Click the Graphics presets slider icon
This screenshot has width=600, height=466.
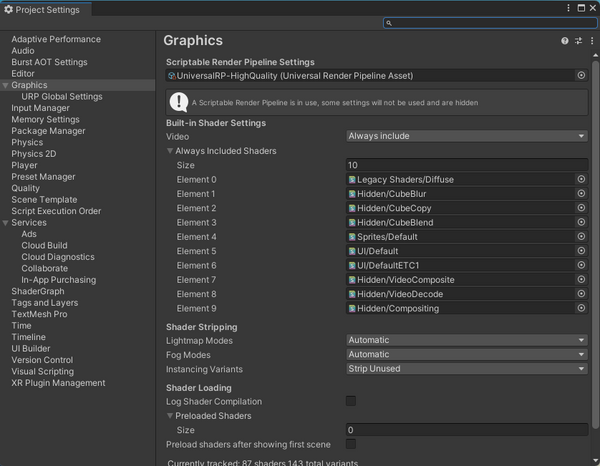577,41
